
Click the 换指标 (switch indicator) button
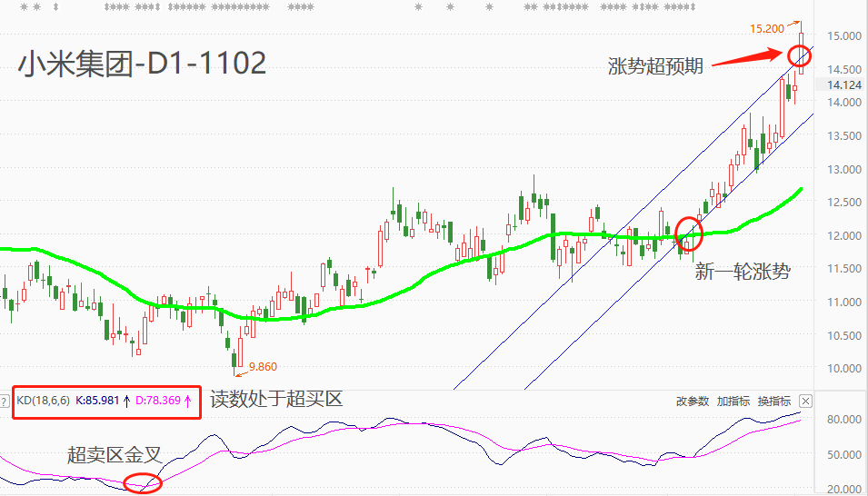[x=773, y=402]
